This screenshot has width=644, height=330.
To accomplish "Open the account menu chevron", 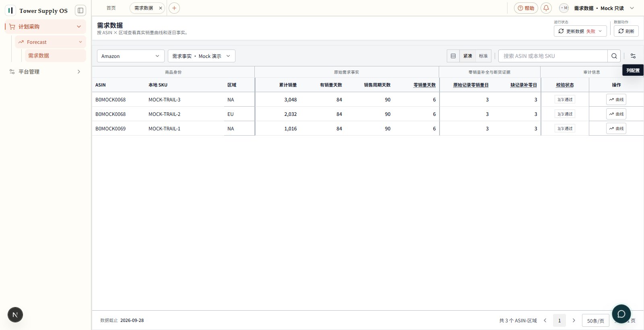I will tap(632, 8).
